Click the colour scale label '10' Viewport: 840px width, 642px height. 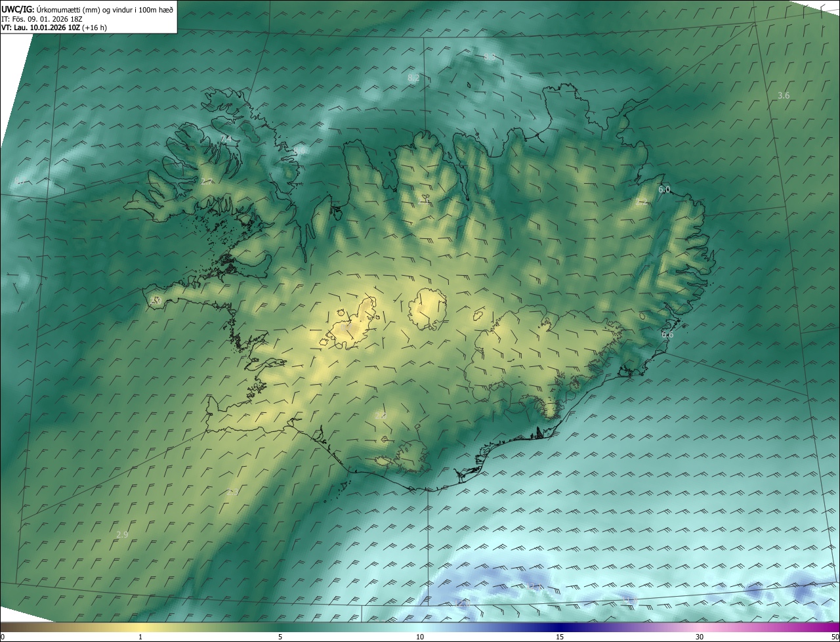pyautogui.click(x=420, y=637)
